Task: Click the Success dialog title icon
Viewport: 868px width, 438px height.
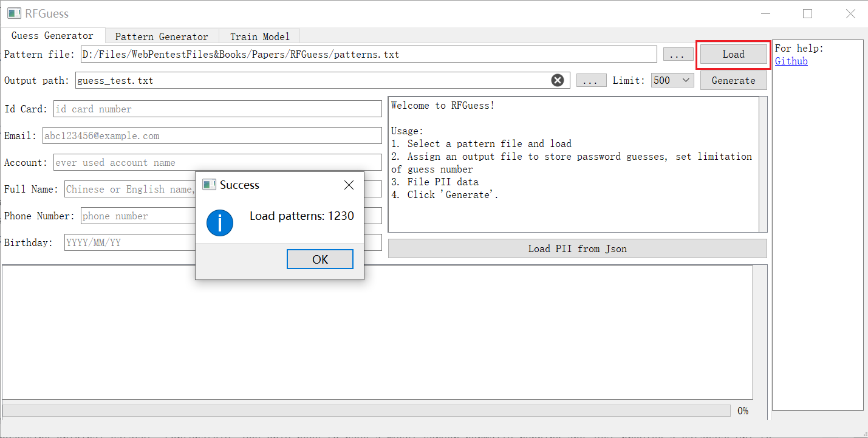Action: [x=209, y=185]
